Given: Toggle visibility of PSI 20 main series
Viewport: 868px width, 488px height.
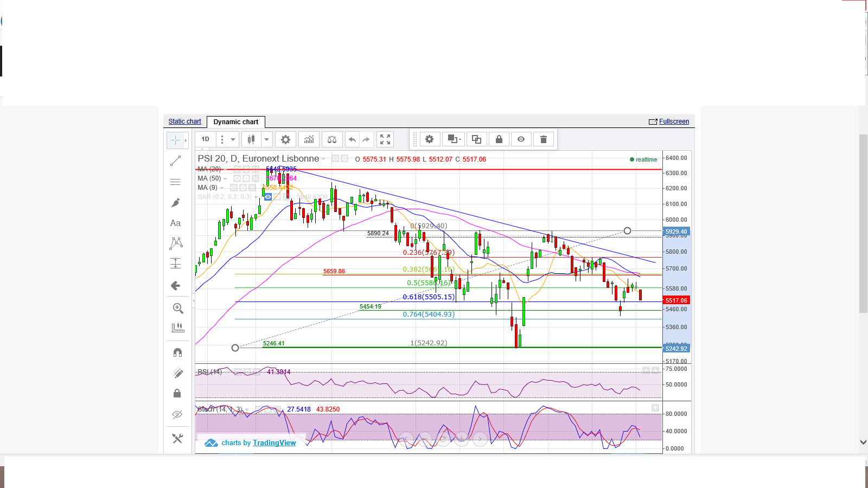Looking at the screenshot, I should click(335, 158).
